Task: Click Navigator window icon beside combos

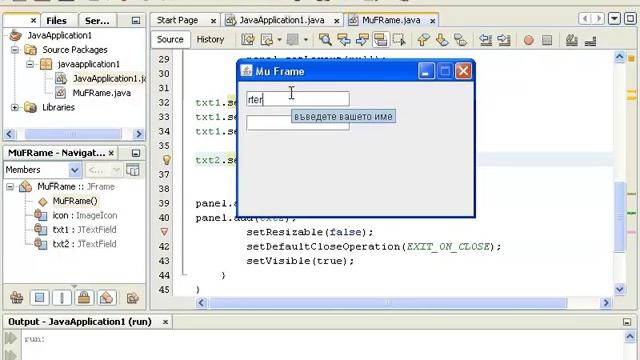Action: click(133, 170)
